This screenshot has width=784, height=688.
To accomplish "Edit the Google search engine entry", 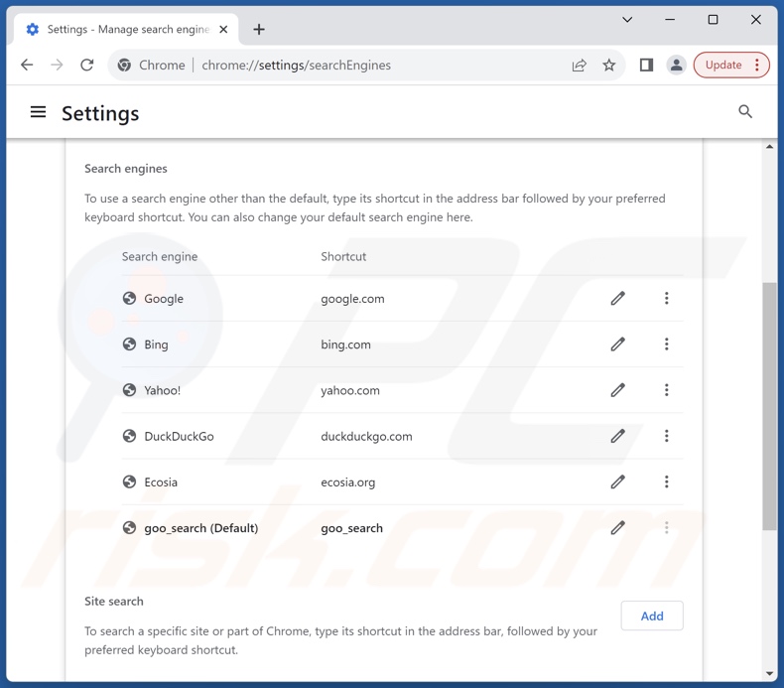I will click(617, 298).
